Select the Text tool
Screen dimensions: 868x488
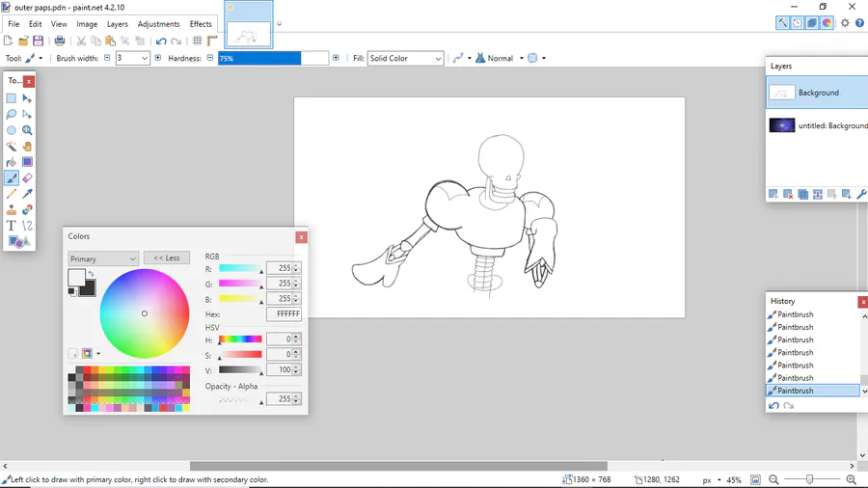11,226
